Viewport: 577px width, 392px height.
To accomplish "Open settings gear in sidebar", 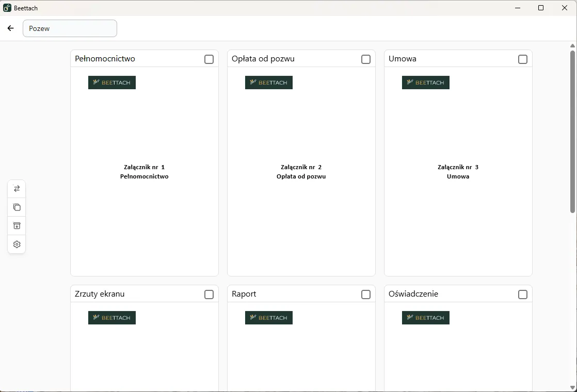I will (x=17, y=244).
